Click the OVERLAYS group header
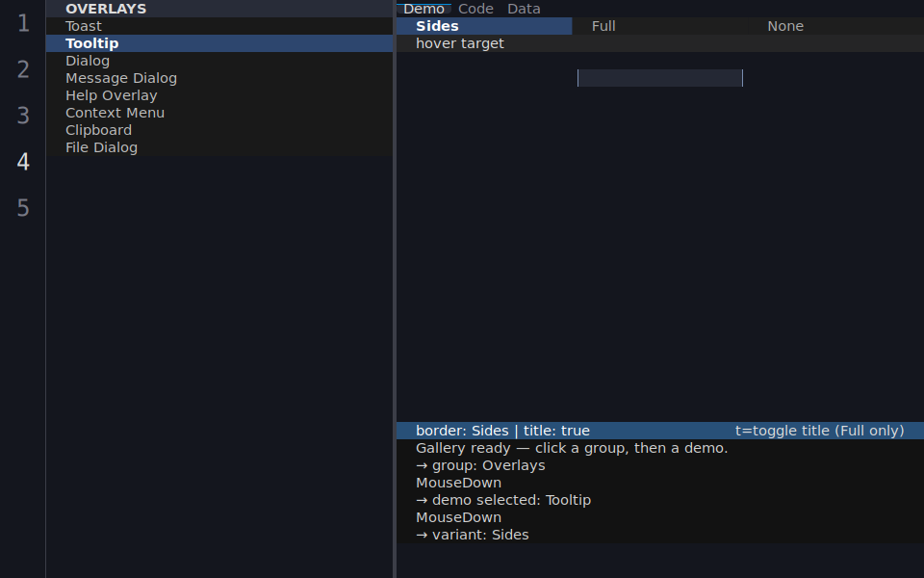The width and height of the screenshot is (924, 578). click(x=219, y=9)
